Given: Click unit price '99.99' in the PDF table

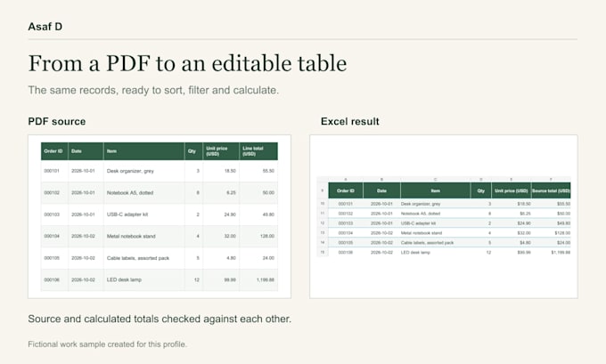Looking at the screenshot, I should [x=230, y=279].
